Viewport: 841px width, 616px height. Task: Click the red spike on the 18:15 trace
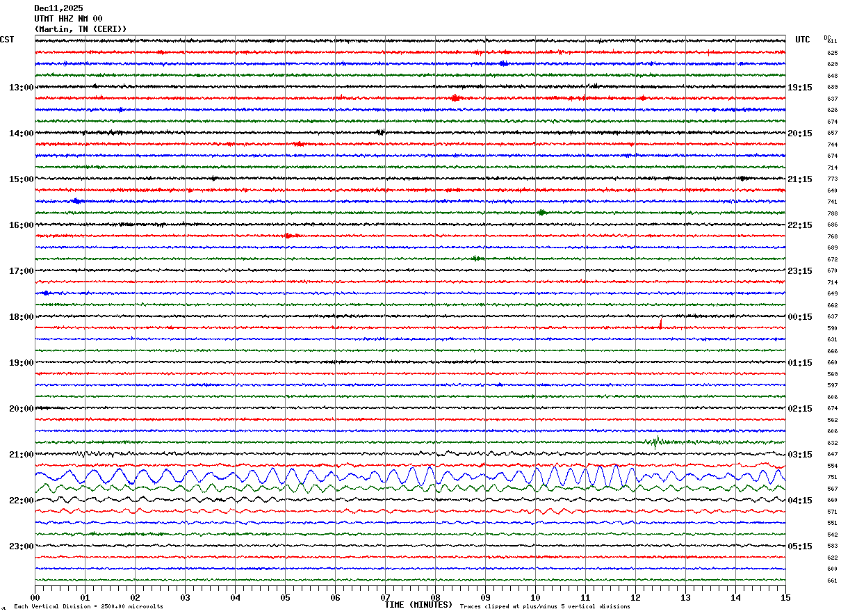tap(660, 323)
